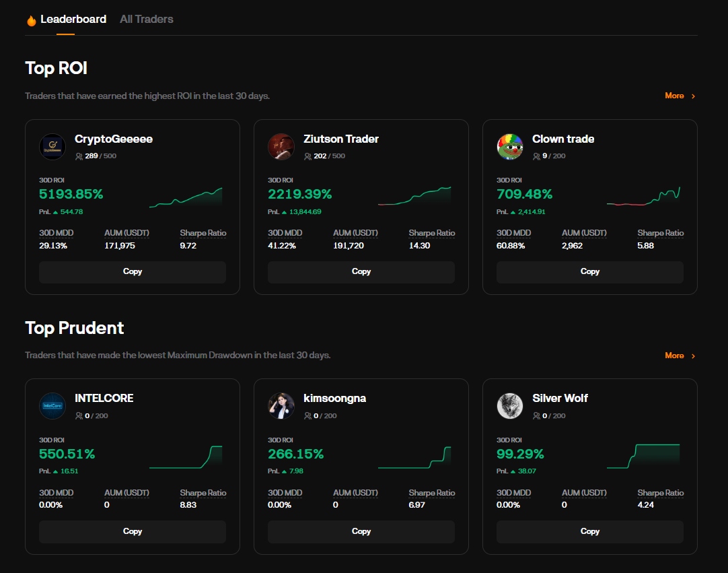Image resolution: width=728 pixels, height=573 pixels.
Task: Click PnL up-arrow on Silver Wolf card
Action: point(513,472)
